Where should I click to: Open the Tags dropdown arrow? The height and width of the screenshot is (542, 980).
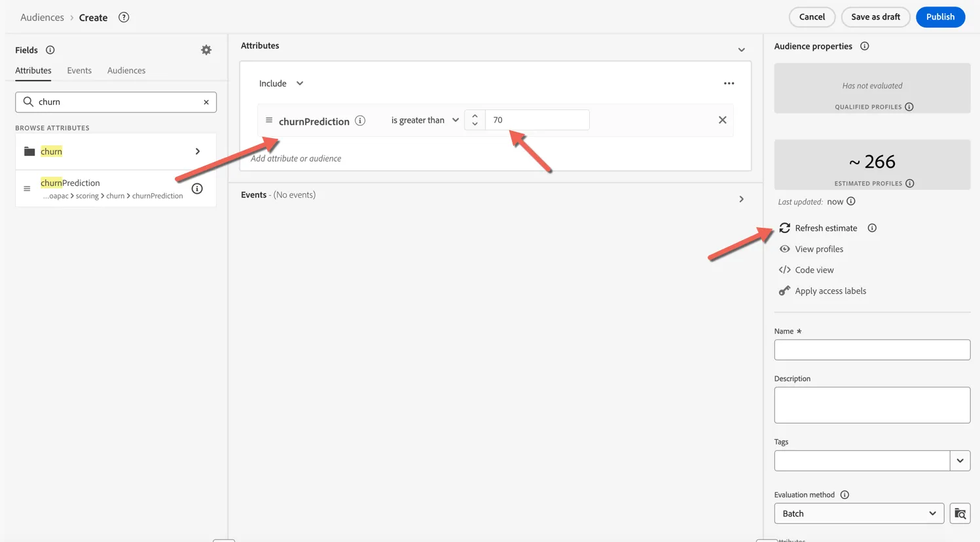[960, 461]
